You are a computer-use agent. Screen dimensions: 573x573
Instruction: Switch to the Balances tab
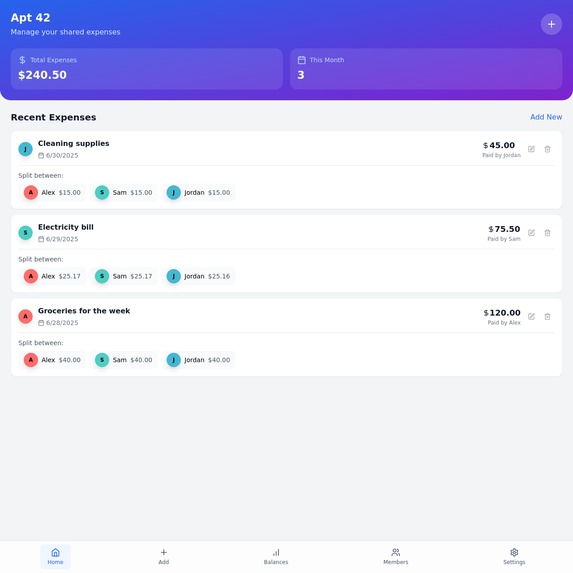pyautogui.click(x=276, y=557)
